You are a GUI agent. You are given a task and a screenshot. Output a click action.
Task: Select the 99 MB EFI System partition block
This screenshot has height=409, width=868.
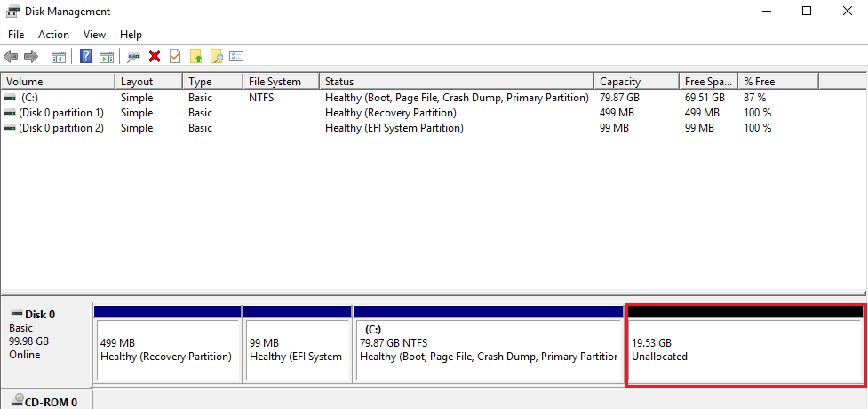pos(298,344)
